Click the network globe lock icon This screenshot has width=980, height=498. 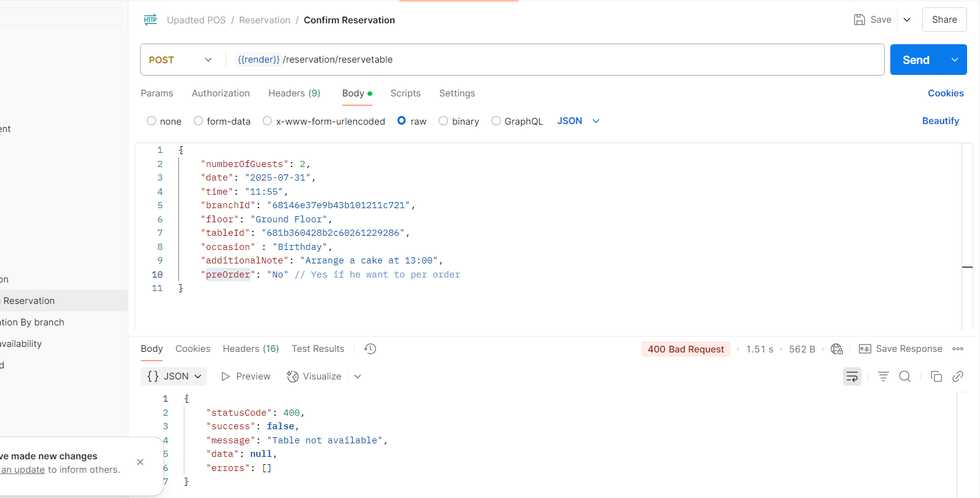[836, 349]
